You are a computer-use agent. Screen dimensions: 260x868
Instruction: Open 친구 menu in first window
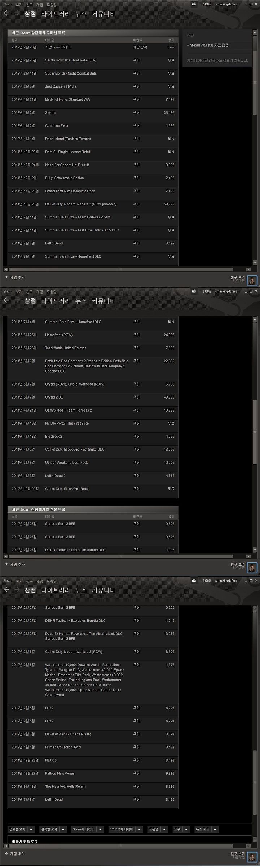click(30, 5)
